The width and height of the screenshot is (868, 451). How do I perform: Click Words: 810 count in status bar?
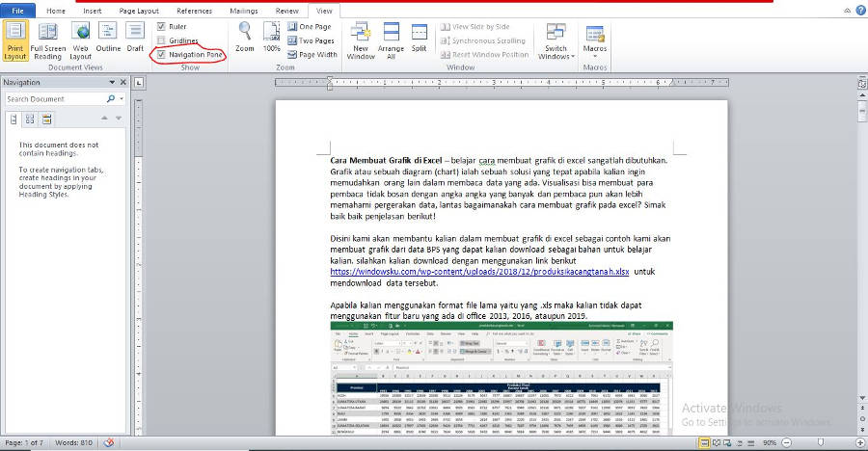point(73,442)
